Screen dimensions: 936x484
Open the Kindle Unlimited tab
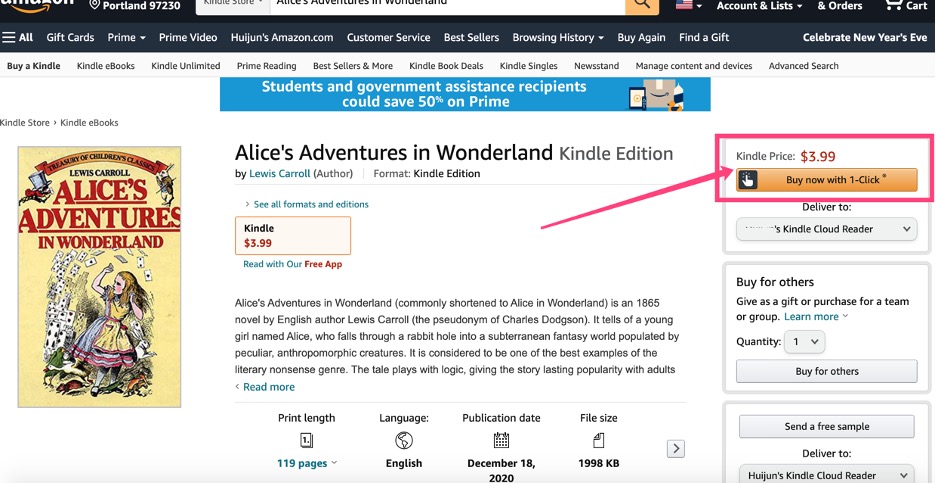pyautogui.click(x=185, y=66)
